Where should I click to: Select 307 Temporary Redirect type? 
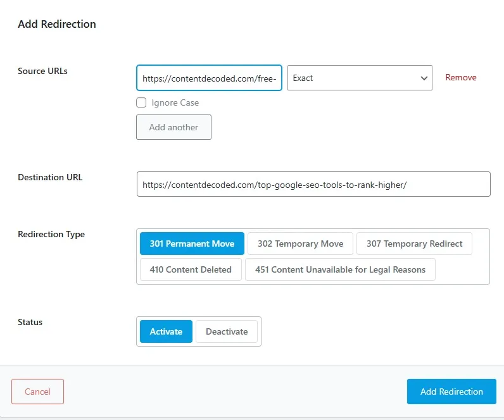point(414,244)
